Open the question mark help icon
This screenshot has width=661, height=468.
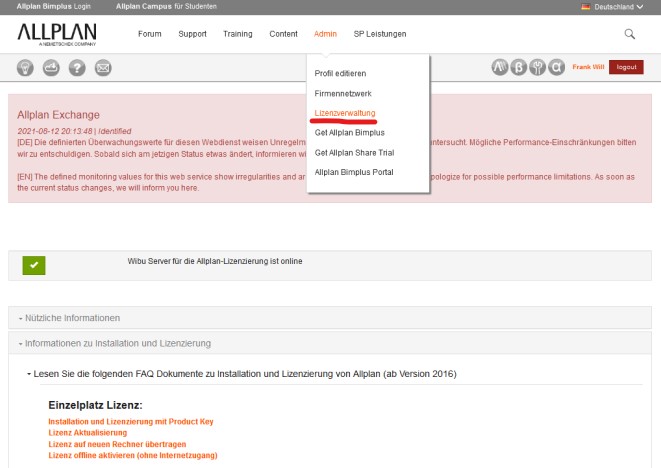(x=76, y=68)
